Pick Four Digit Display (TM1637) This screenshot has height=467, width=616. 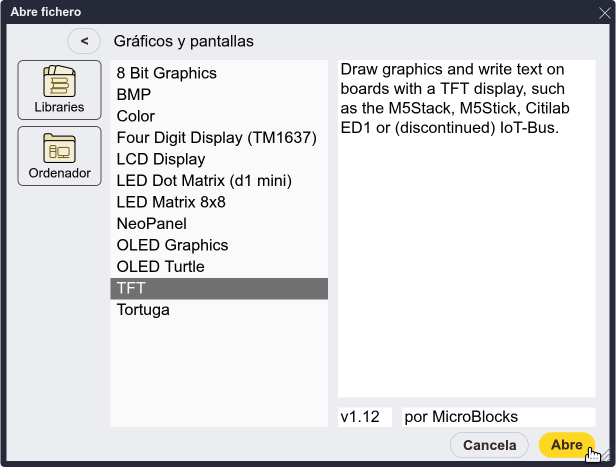(x=219, y=137)
